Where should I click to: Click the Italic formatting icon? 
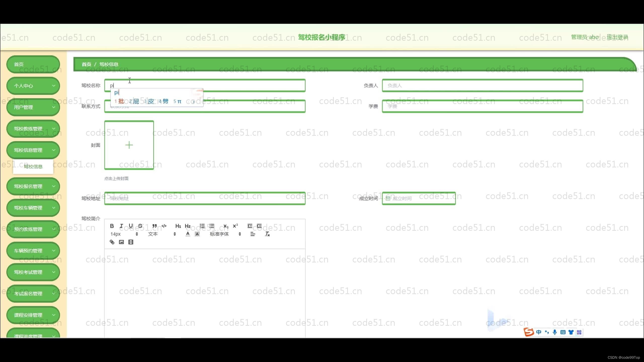pyautogui.click(x=121, y=226)
